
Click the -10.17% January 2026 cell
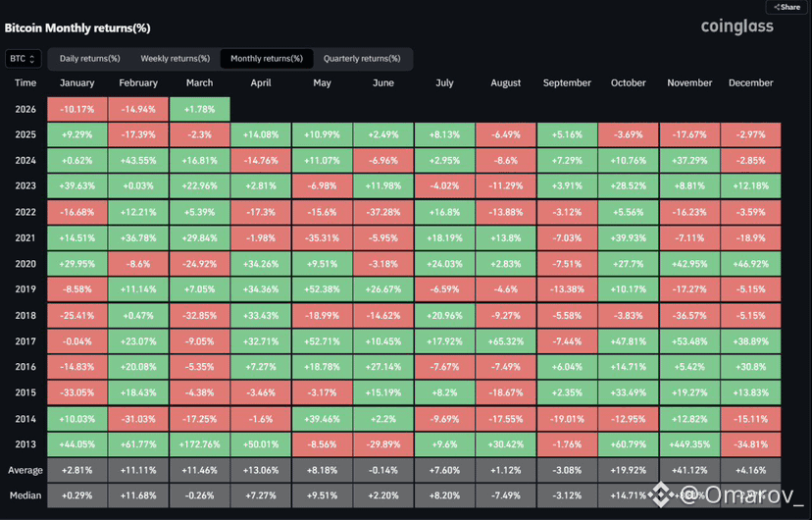(77, 109)
